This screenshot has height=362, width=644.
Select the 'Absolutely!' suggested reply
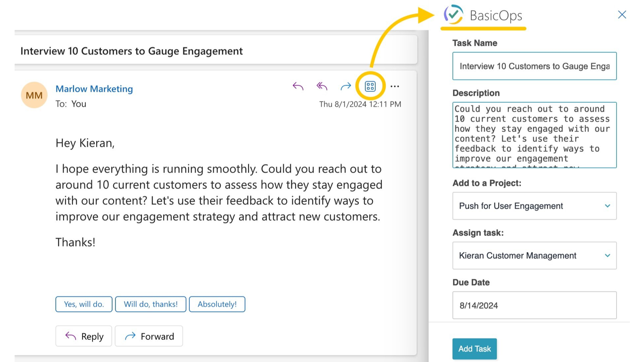point(217,304)
